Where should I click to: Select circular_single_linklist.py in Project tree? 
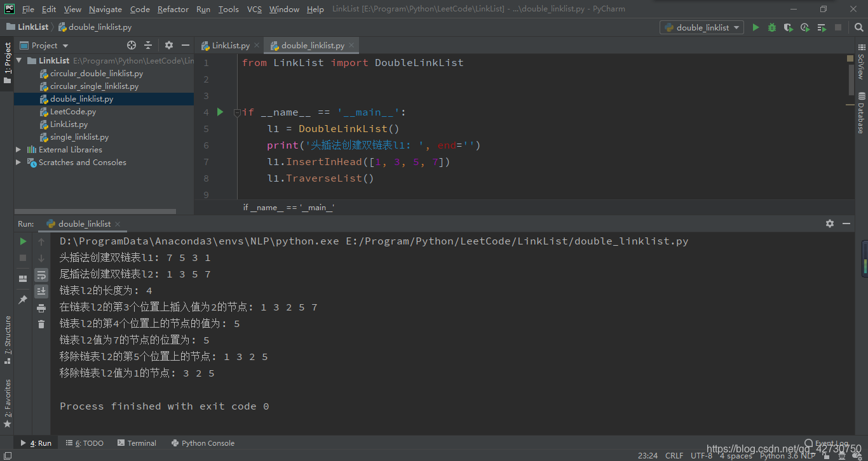click(x=88, y=86)
